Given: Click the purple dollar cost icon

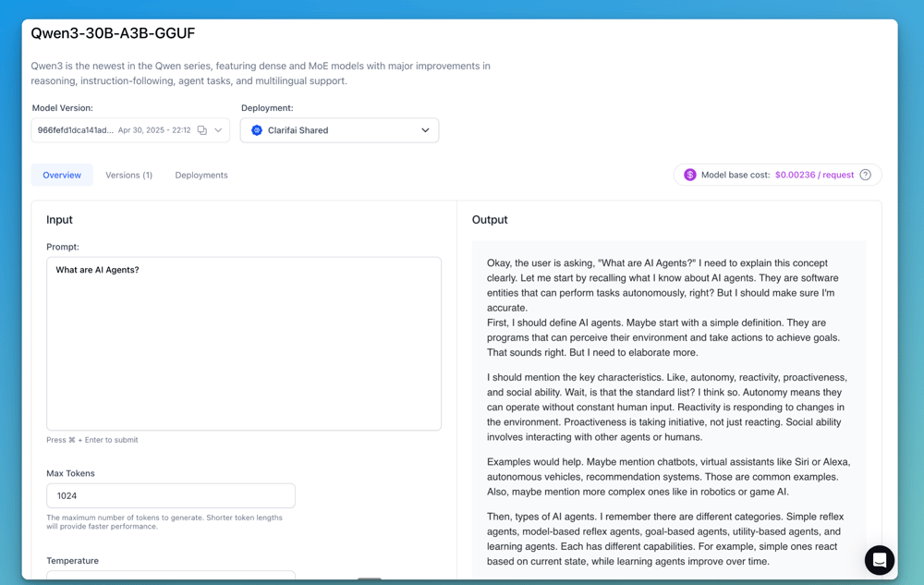Looking at the screenshot, I should coord(689,175).
